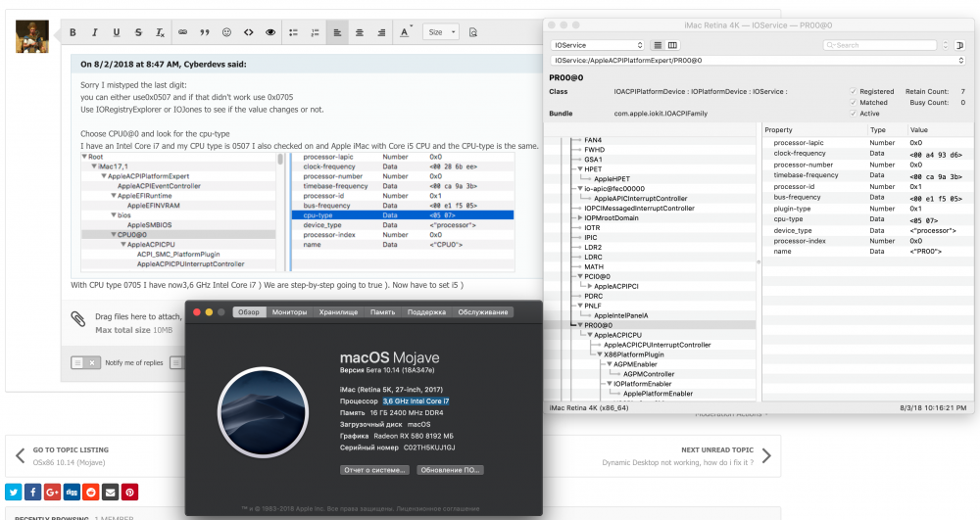Image resolution: width=980 pixels, height=520 pixels.
Task: Collapse the PCI0@0 tree node
Action: pyautogui.click(x=580, y=276)
